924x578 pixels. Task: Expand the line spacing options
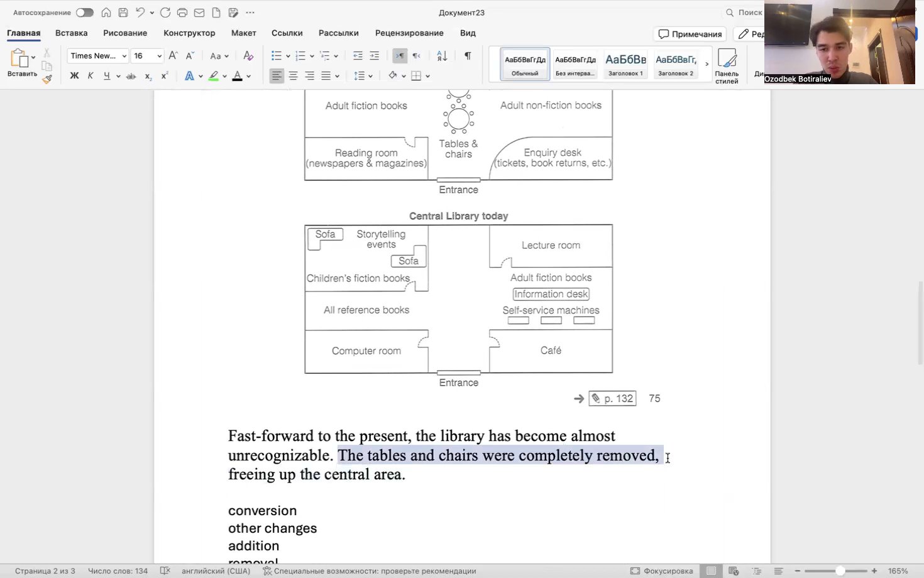point(370,76)
